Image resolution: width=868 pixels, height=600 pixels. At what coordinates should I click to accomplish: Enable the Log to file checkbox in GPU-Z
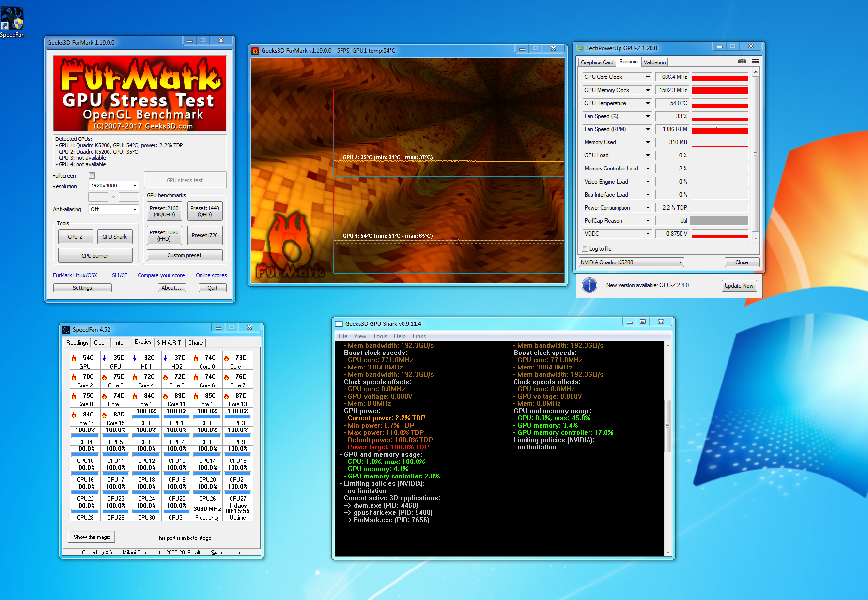(585, 249)
